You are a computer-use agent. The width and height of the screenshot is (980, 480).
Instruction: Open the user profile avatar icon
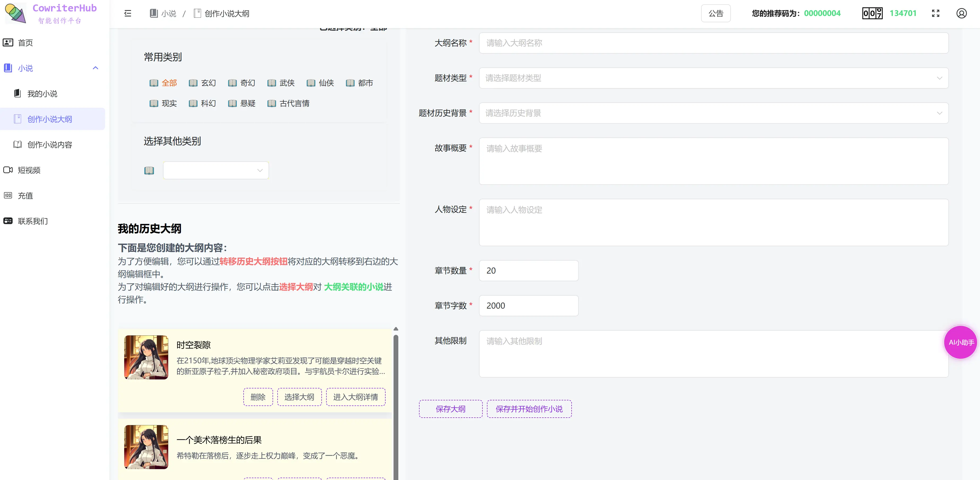pyautogui.click(x=961, y=14)
